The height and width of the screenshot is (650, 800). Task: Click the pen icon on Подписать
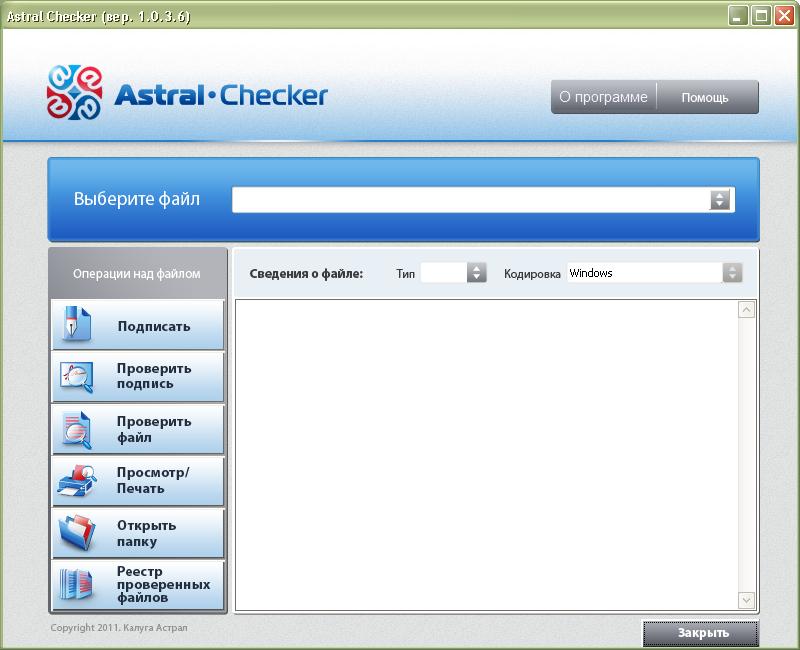click(77, 323)
